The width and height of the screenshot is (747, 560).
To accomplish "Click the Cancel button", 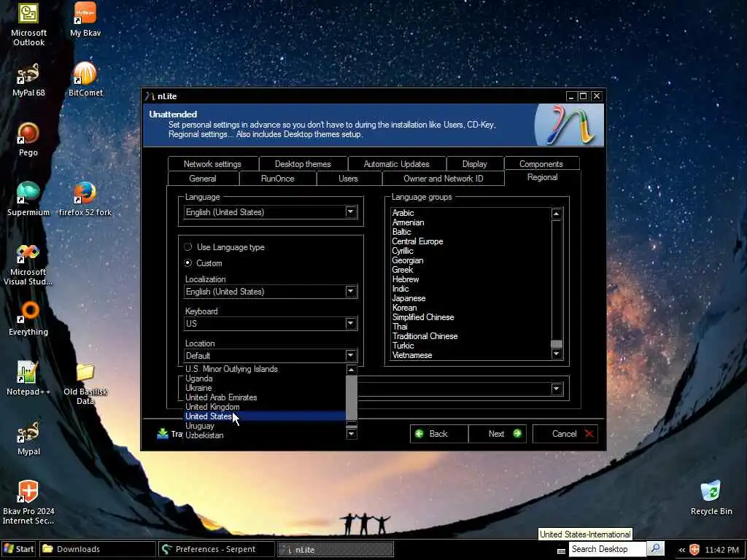I will point(565,434).
